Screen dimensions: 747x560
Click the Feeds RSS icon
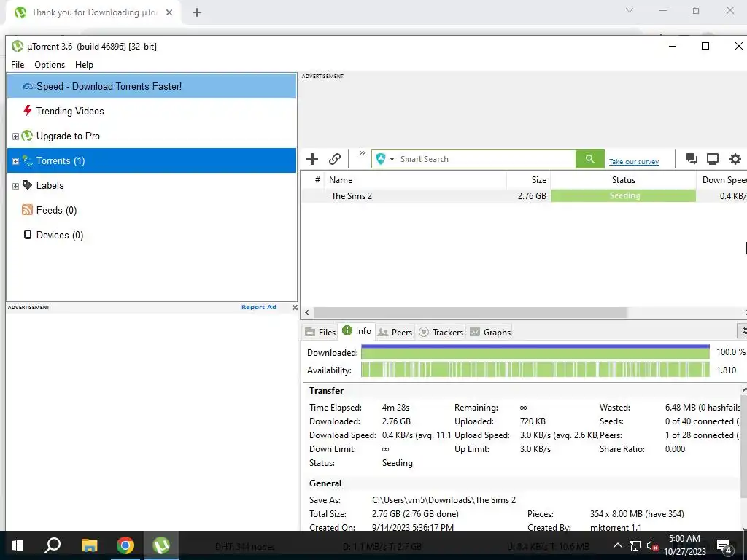[x=27, y=209]
